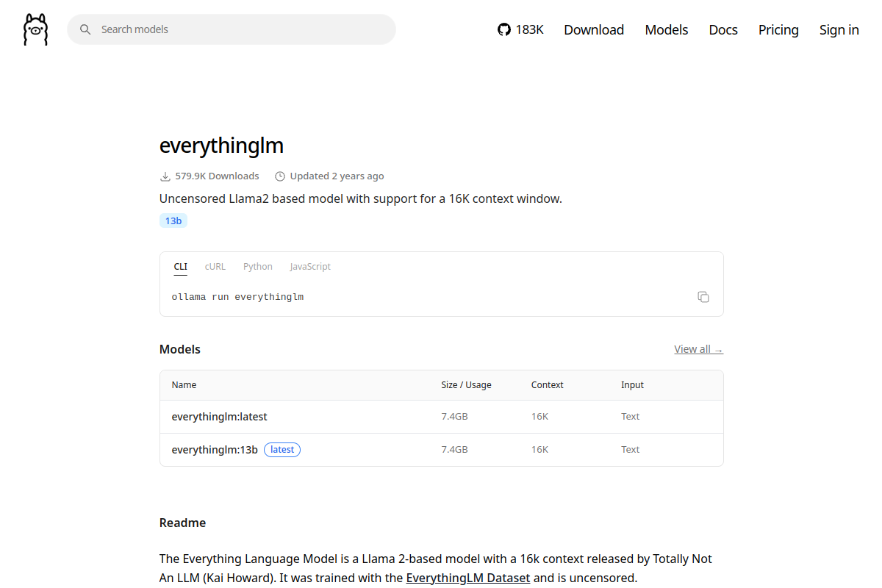Click the 579.9K Downloads text
This screenshot has width=882, height=588.
pyautogui.click(x=217, y=176)
